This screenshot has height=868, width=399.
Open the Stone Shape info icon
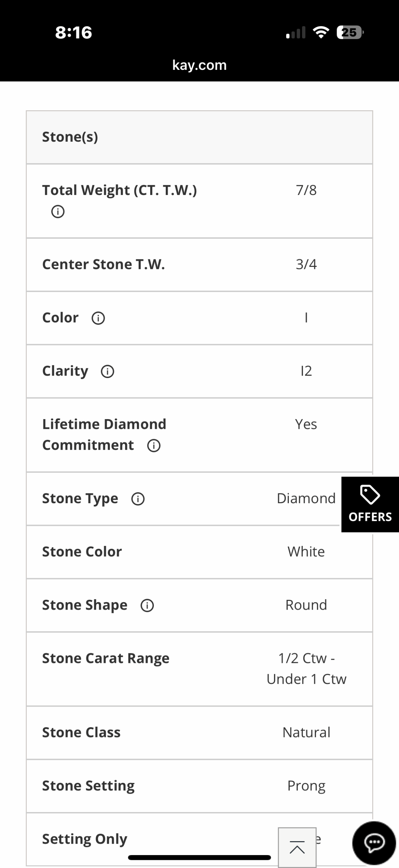click(x=147, y=605)
